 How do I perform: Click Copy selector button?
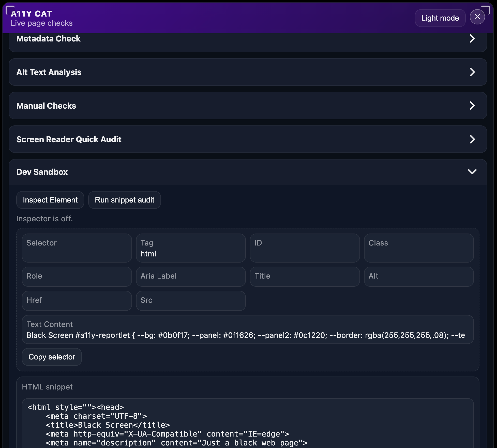(x=52, y=357)
